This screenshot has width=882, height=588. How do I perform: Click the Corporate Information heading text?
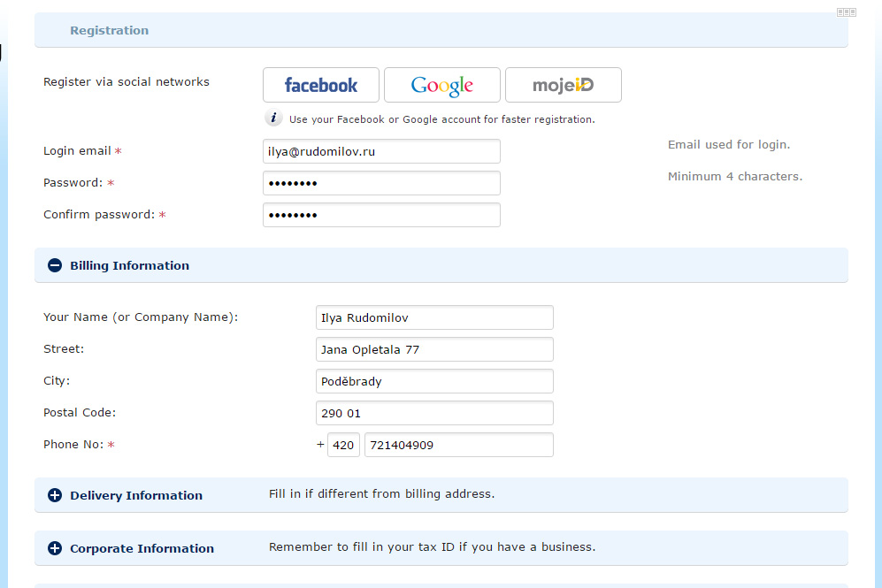(142, 548)
